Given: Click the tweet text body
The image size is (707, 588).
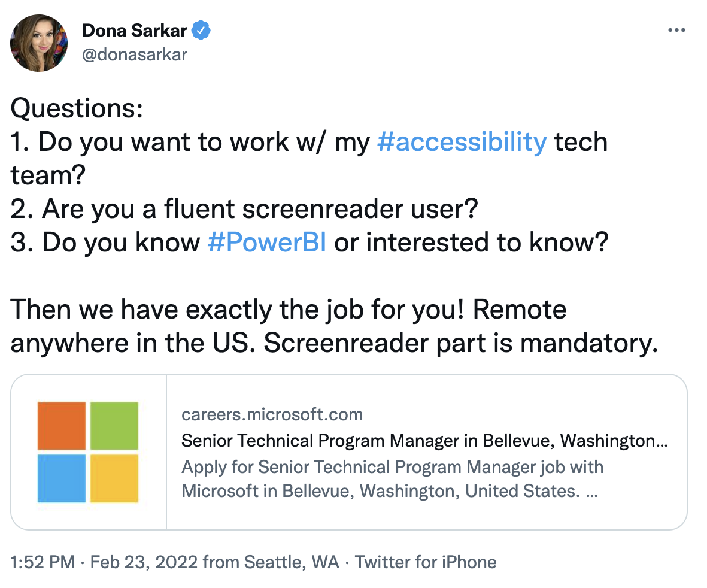Looking at the screenshot, I should click(x=334, y=226).
